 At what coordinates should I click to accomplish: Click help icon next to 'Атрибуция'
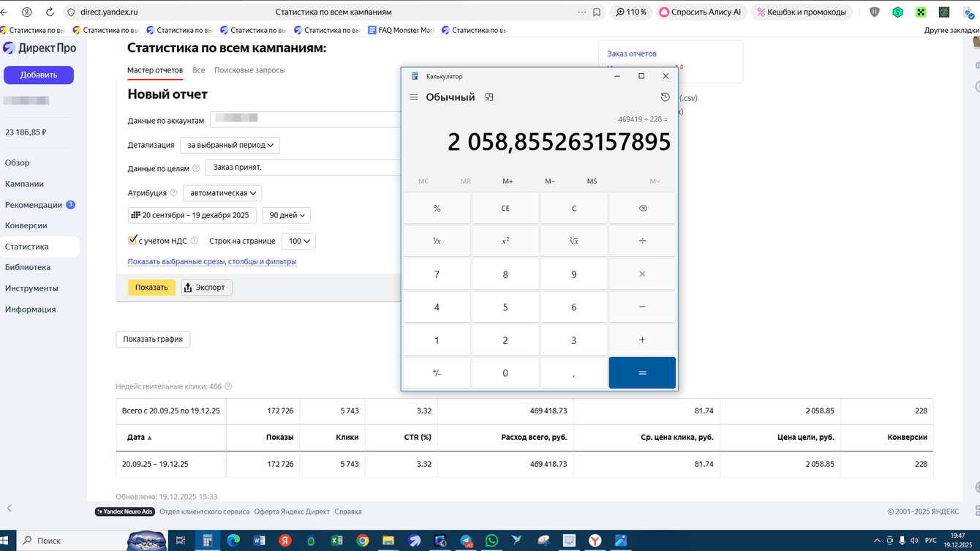pyautogui.click(x=173, y=193)
